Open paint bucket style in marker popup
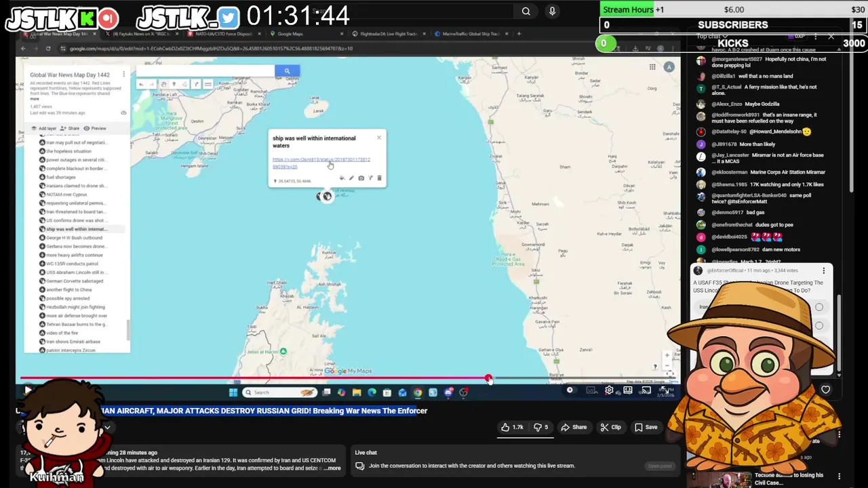The image size is (868, 488). (x=342, y=178)
